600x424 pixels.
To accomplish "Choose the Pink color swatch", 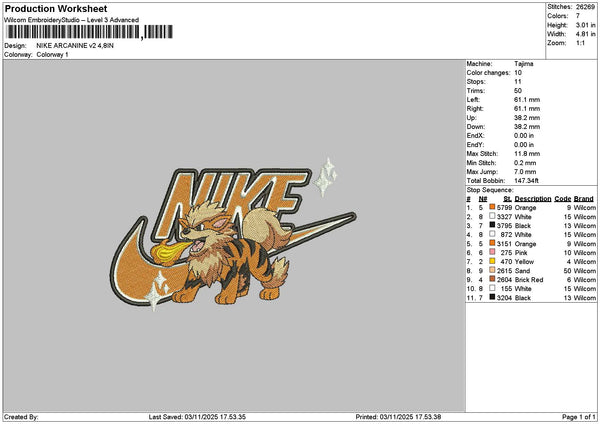I will 492,252.
